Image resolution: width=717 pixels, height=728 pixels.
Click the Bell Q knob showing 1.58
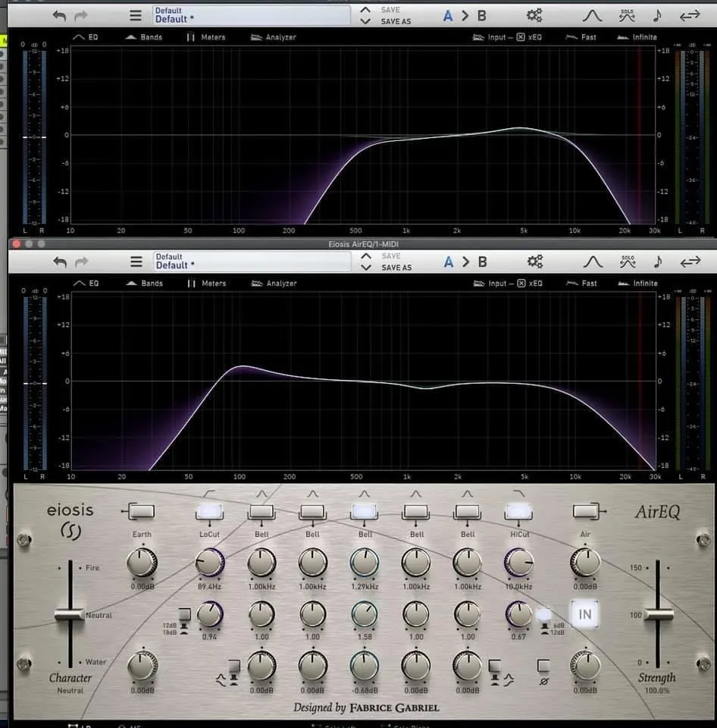pyautogui.click(x=365, y=613)
